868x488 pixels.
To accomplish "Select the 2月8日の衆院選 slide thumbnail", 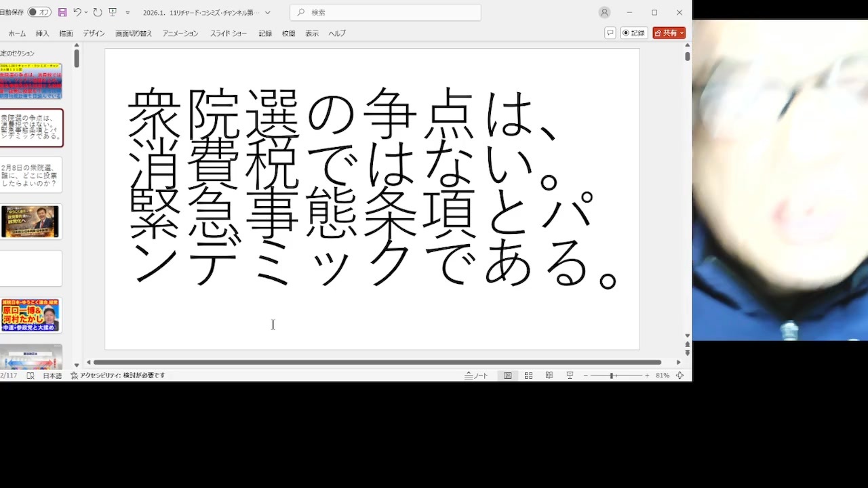I will coord(31,174).
